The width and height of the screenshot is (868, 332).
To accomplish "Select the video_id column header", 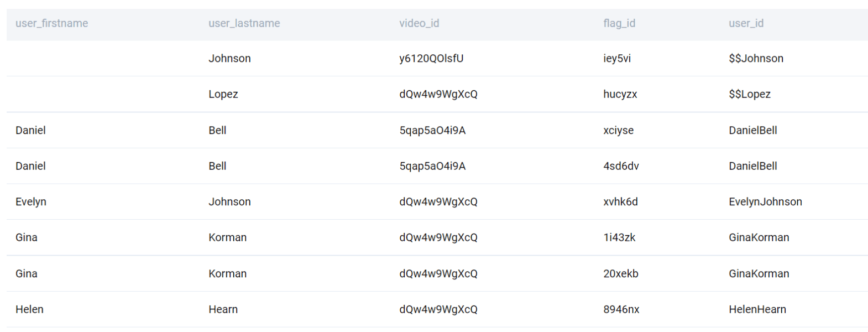I will 419,23.
